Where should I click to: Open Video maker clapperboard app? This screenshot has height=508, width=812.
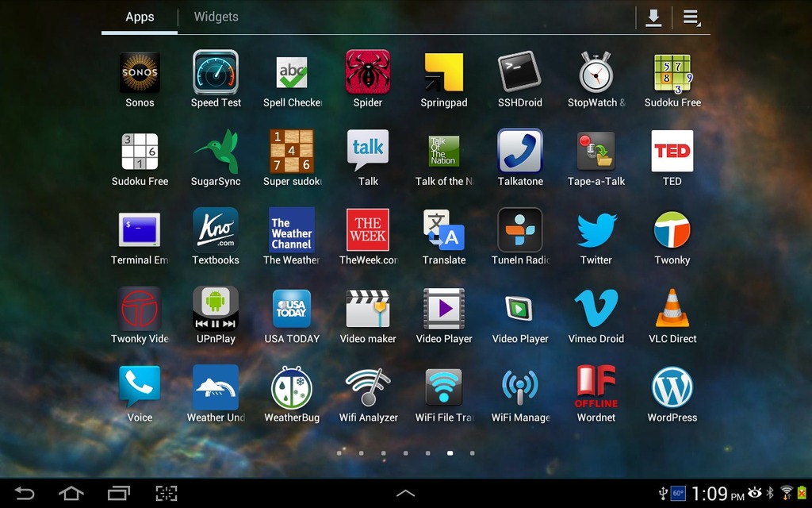click(x=368, y=316)
